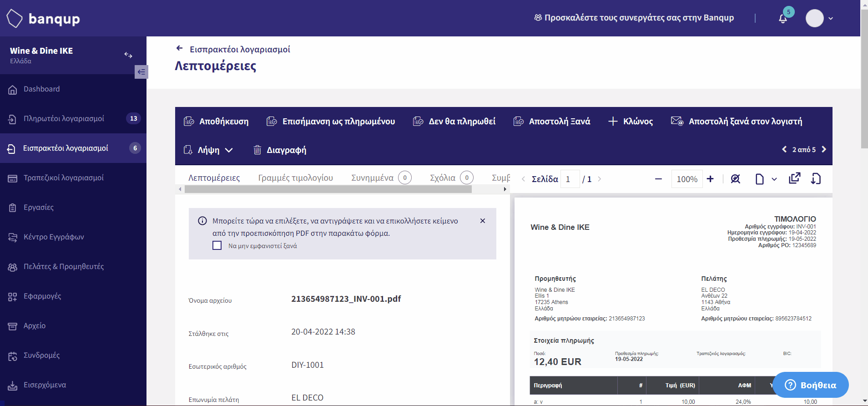Click the Αποθήκευση button
The image size is (868, 406).
216,122
